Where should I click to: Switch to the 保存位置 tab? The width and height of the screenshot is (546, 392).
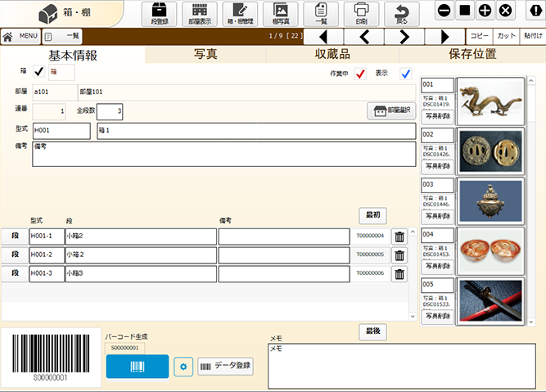tap(472, 55)
